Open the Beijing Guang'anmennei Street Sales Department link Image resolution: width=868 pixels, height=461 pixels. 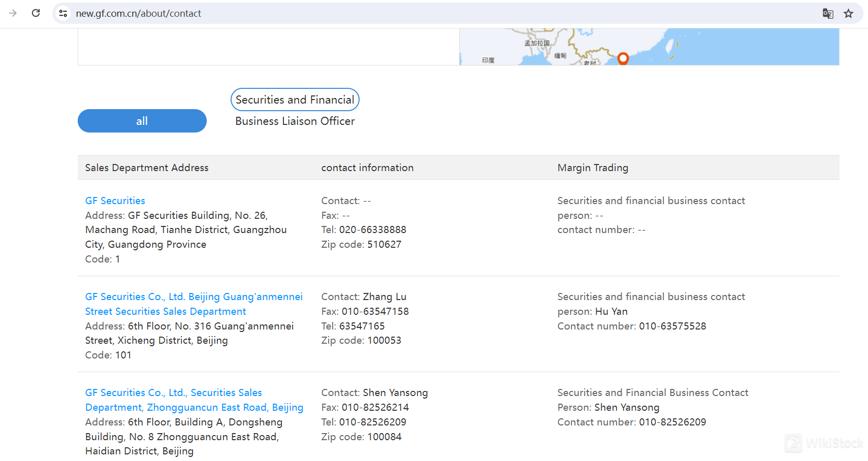coord(194,304)
